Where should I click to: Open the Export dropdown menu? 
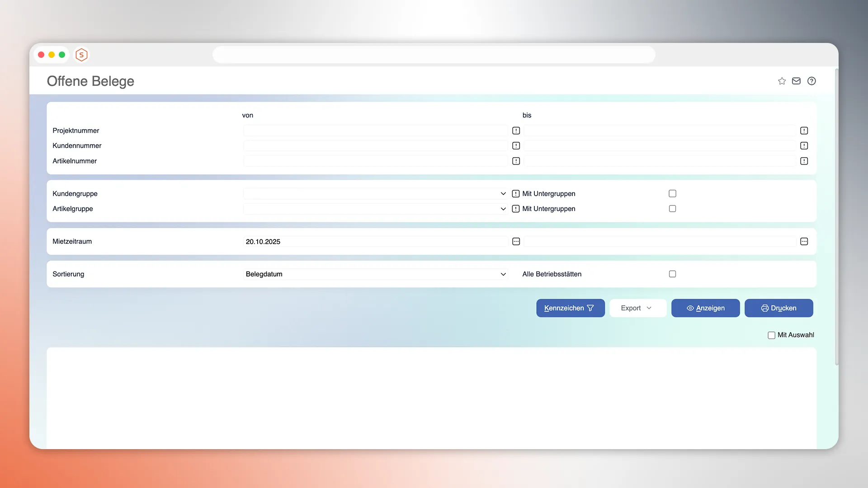click(637, 308)
